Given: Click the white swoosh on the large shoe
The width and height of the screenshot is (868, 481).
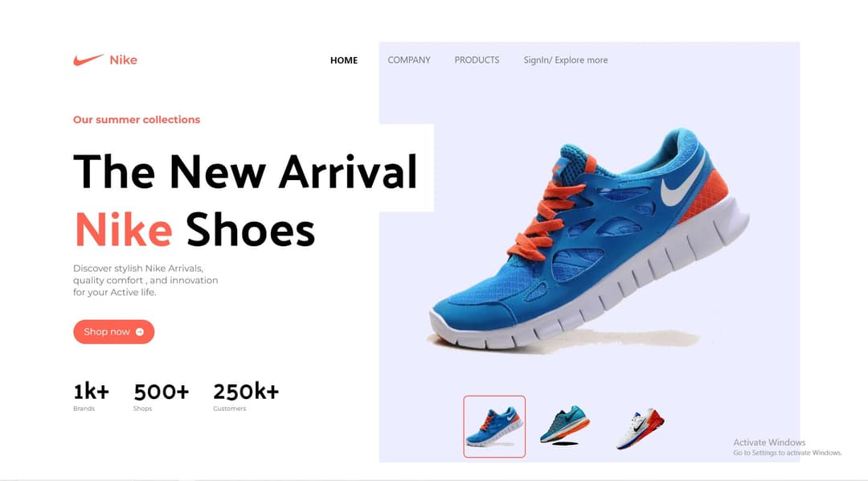Looking at the screenshot, I should pyautogui.click(x=683, y=179).
